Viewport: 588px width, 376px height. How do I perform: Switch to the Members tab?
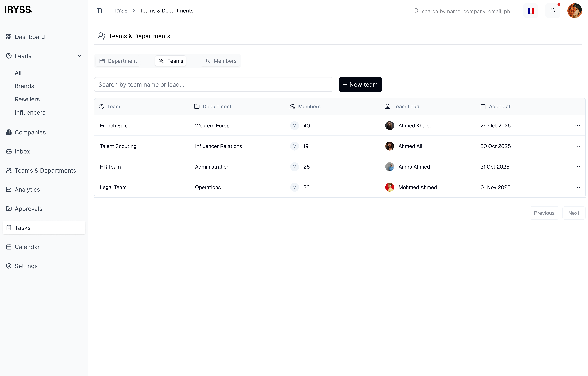tap(221, 61)
